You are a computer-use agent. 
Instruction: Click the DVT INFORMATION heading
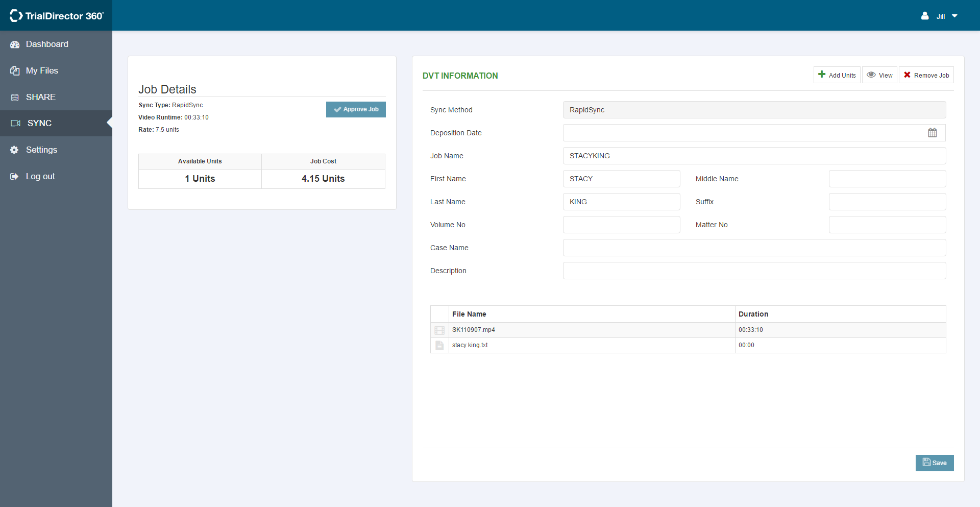tap(460, 76)
